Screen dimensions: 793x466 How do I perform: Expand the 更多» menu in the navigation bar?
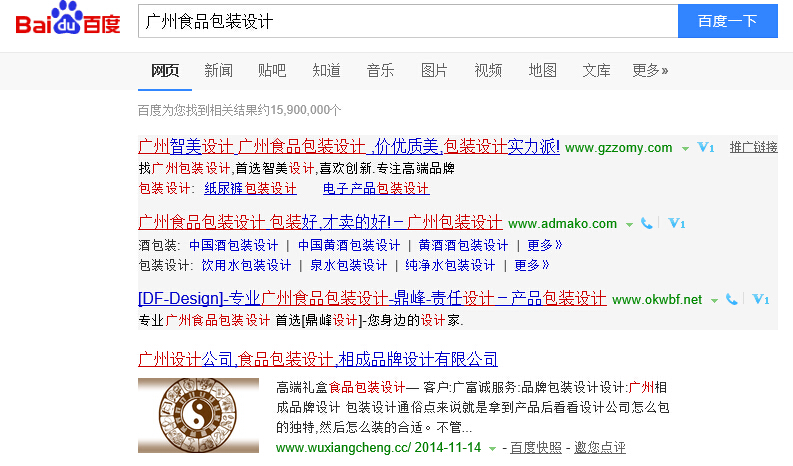[x=650, y=70]
